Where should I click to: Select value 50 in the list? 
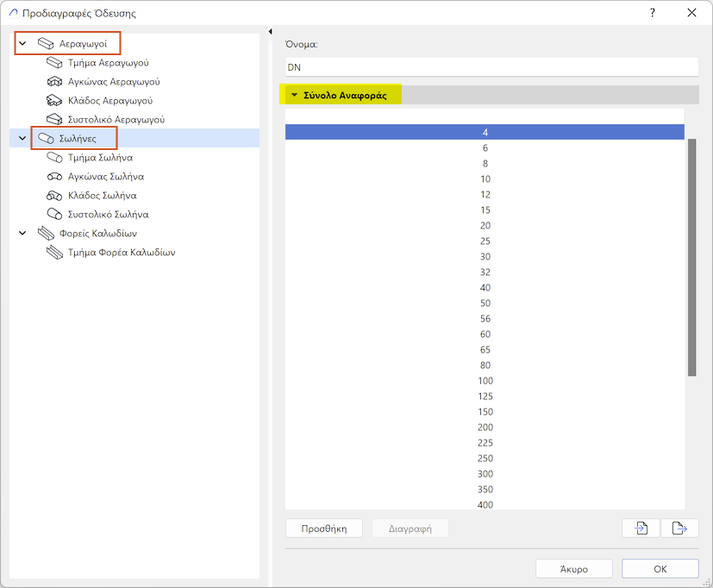pyautogui.click(x=485, y=303)
